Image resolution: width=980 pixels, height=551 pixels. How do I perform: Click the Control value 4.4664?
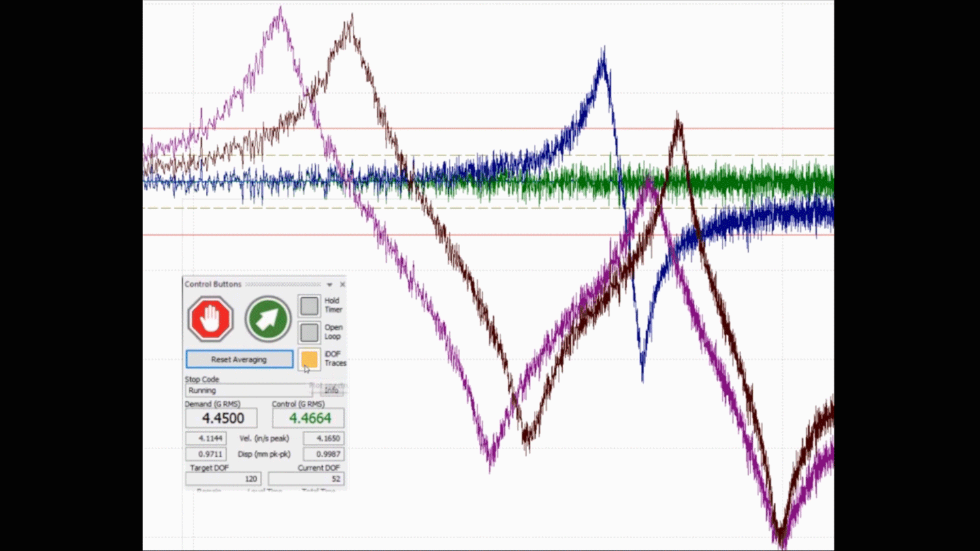click(x=308, y=418)
